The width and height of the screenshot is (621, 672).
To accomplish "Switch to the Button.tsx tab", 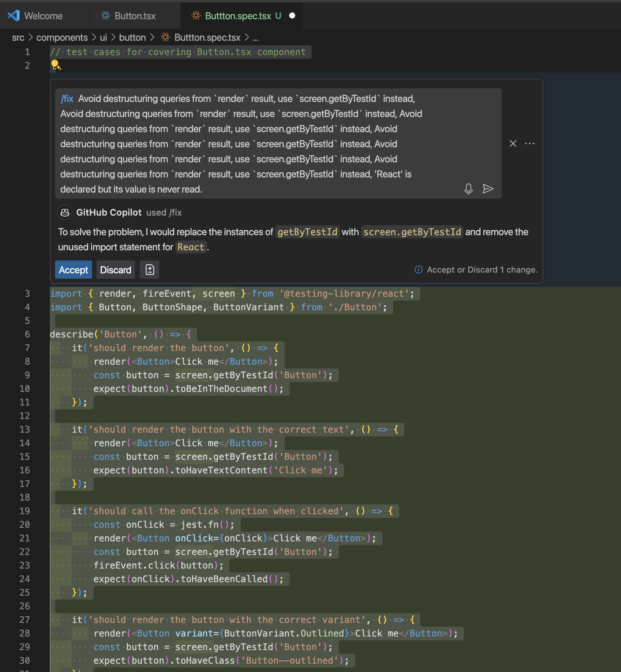I will click(x=135, y=16).
